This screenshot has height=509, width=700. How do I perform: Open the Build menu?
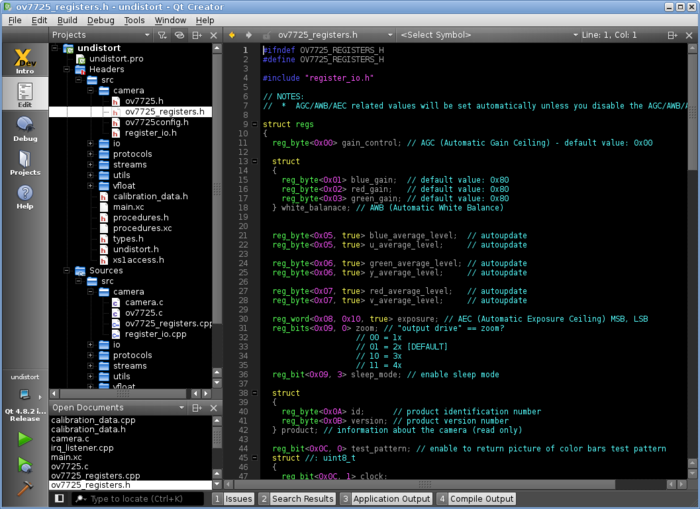click(x=67, y=20)
